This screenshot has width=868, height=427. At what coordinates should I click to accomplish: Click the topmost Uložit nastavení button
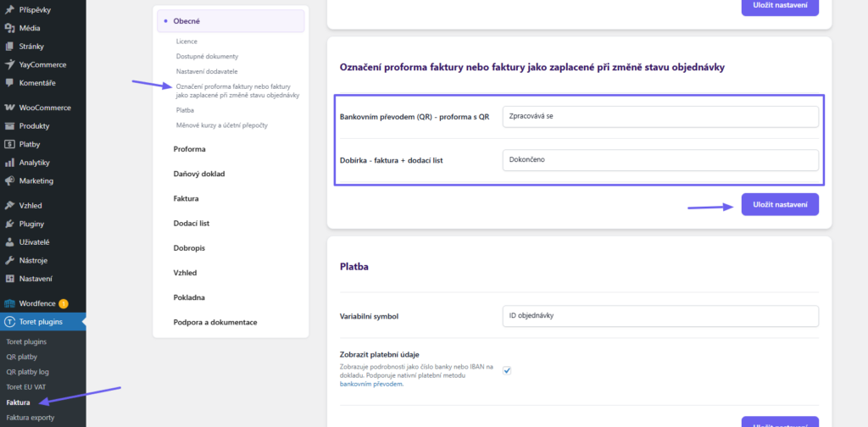tap(780, 7)
